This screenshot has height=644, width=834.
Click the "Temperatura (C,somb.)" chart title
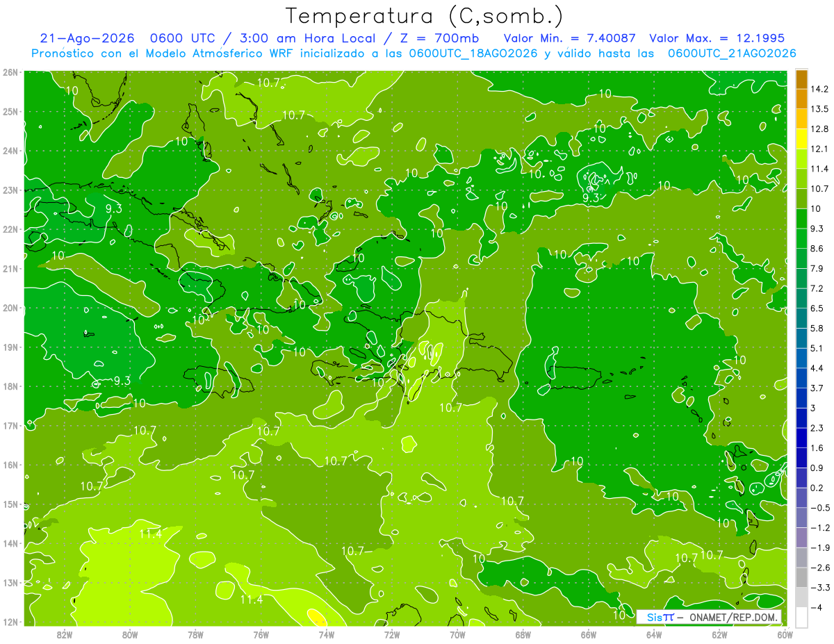click(425, 16)
